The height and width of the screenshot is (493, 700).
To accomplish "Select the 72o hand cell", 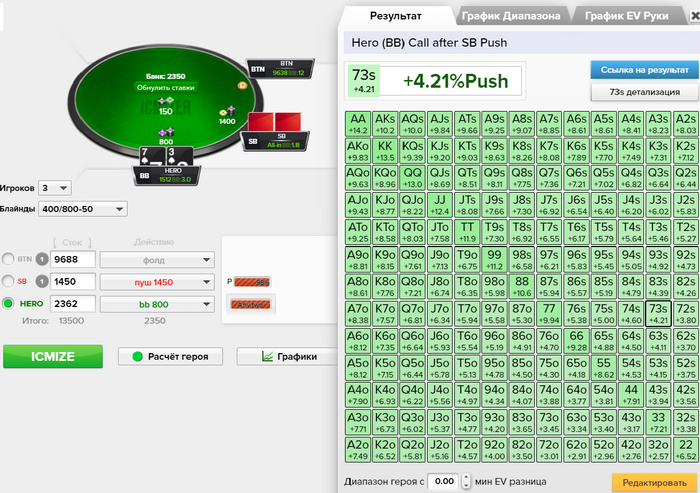I will click(549, 450).
